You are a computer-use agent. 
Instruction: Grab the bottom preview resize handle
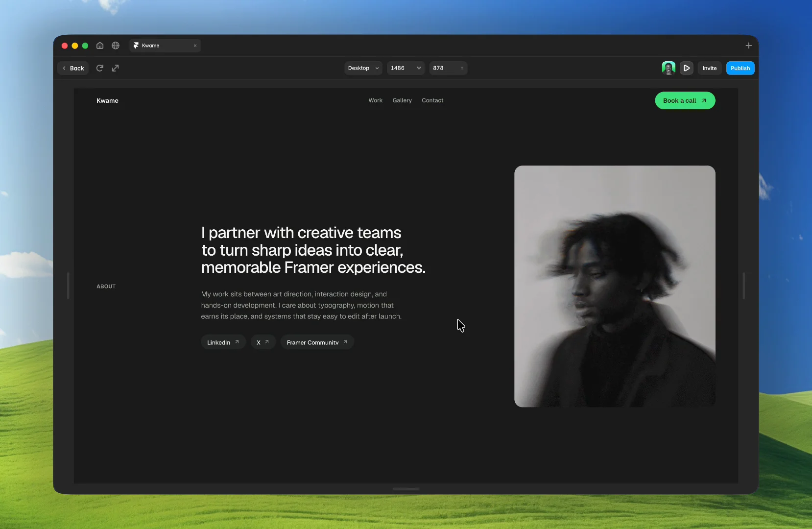(x=406, y=489)
